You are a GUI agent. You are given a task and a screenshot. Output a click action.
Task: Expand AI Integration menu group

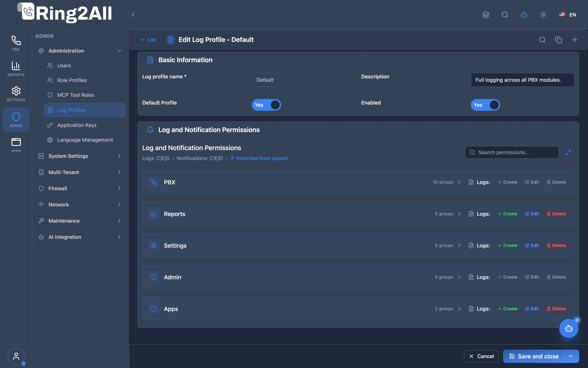80,237
